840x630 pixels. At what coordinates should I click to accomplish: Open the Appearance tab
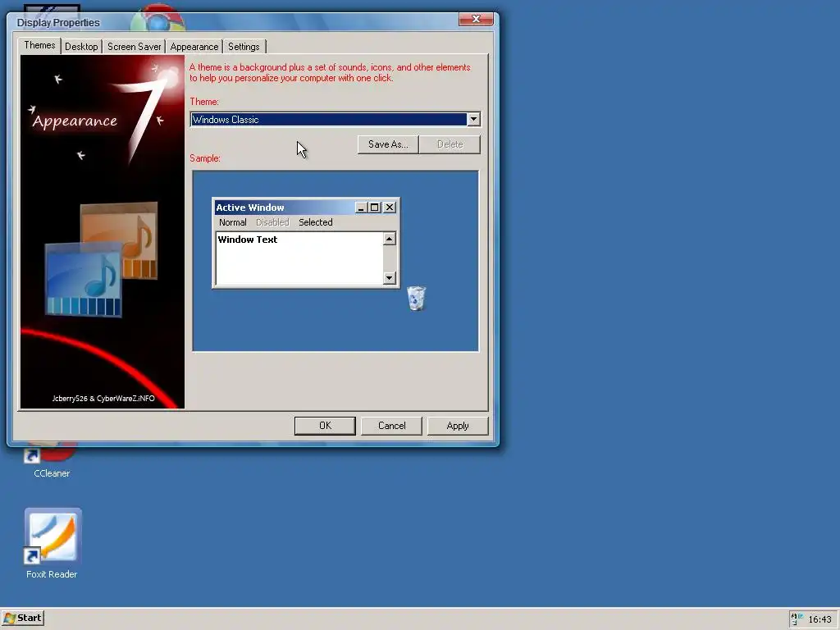click(x=194, y=47)
